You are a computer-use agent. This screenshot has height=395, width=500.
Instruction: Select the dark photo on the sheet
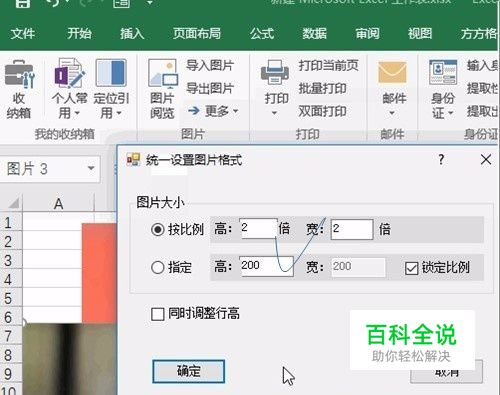pos(69,359)
